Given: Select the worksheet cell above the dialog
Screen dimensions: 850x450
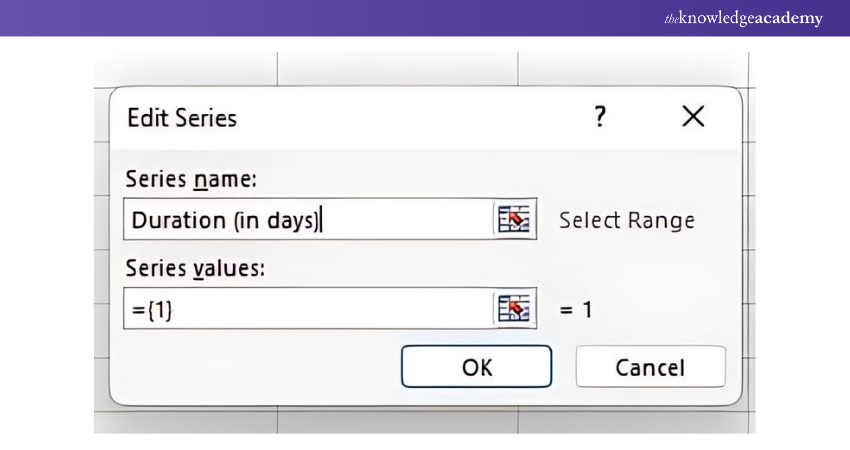Looking at the screenshot, I should 400,68.
